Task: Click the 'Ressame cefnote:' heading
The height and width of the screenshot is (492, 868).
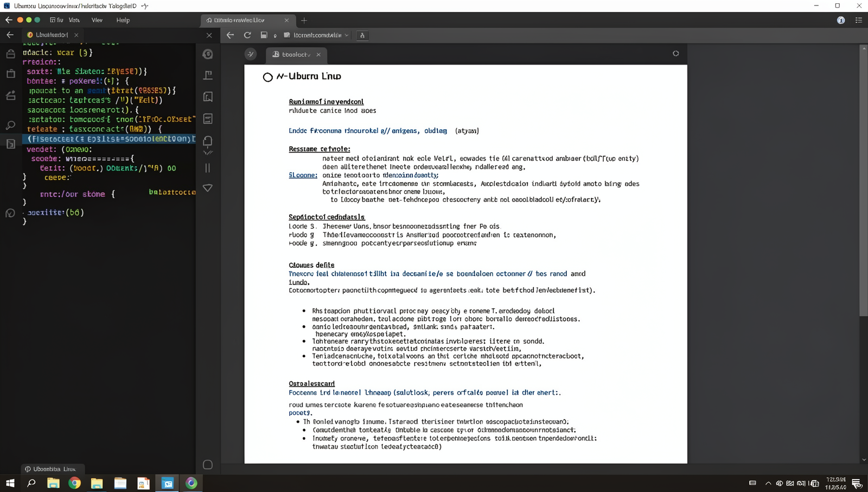Action: [x=320, y=149]
